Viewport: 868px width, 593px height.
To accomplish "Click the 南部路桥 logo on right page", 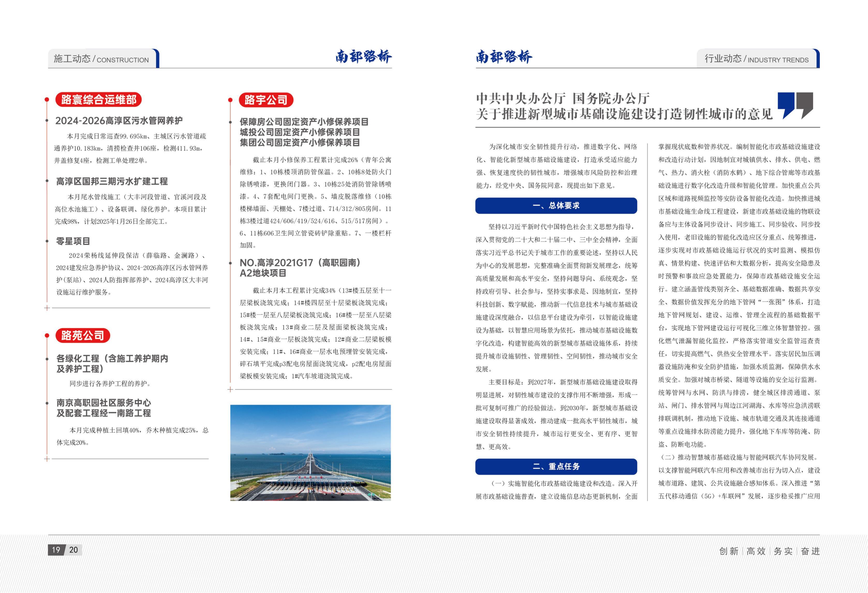I will [x=504, y=57].
